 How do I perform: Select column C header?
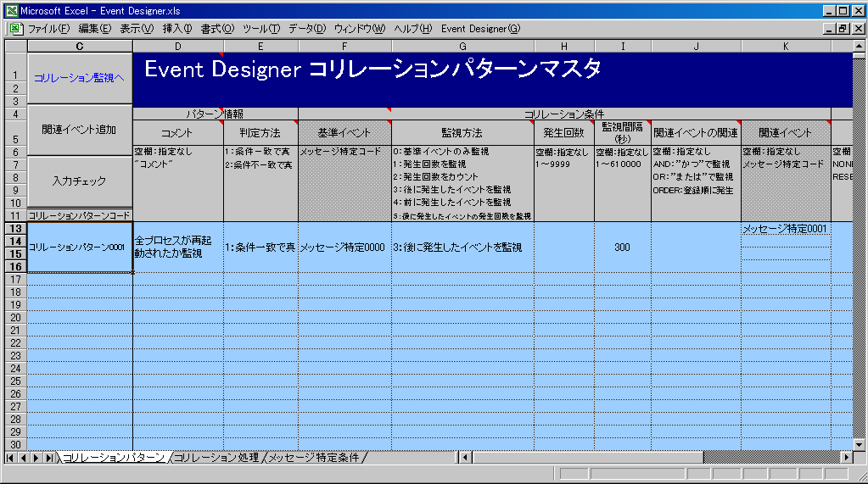click(80, 47)
